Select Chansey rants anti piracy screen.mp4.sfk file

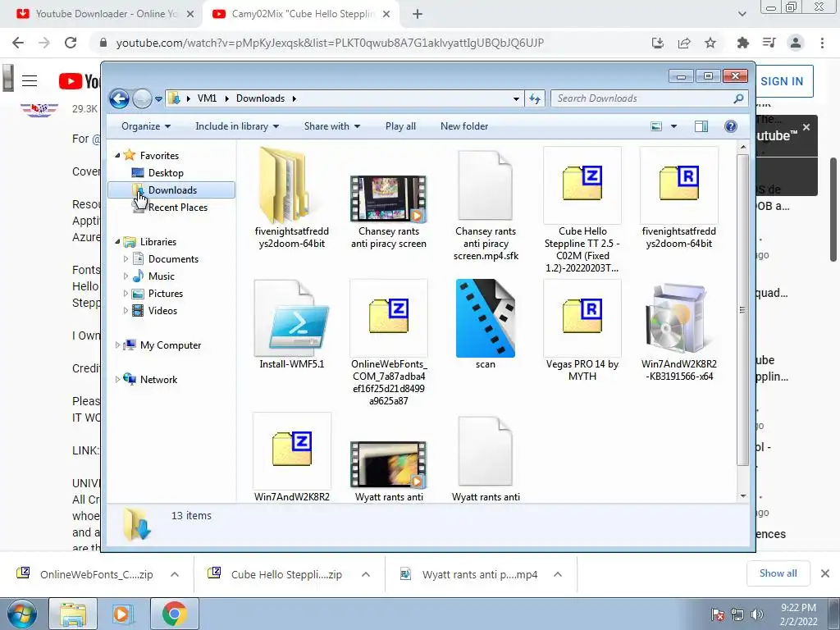(486, 185)
